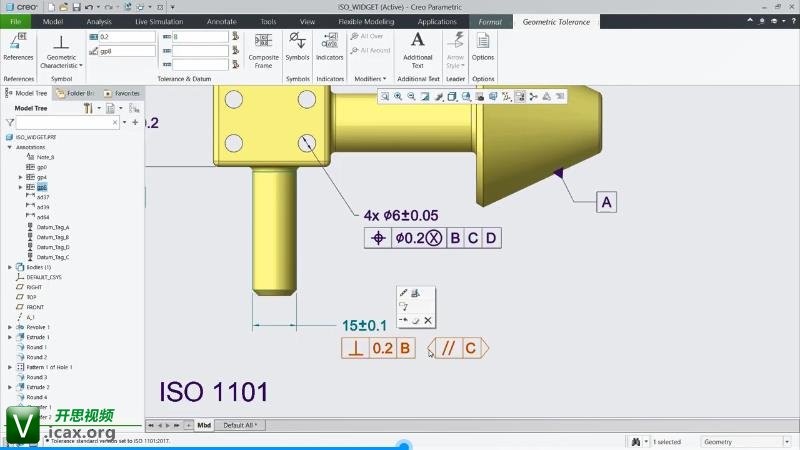This screenshot has height=450, width=800.
Task: Collapse the Annotations tree node
Action: [10, 147]
